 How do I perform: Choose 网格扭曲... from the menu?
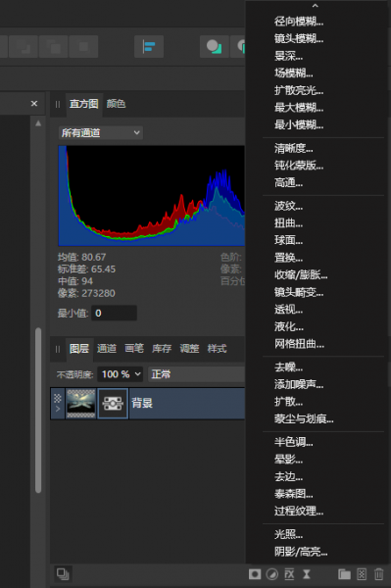299,344
